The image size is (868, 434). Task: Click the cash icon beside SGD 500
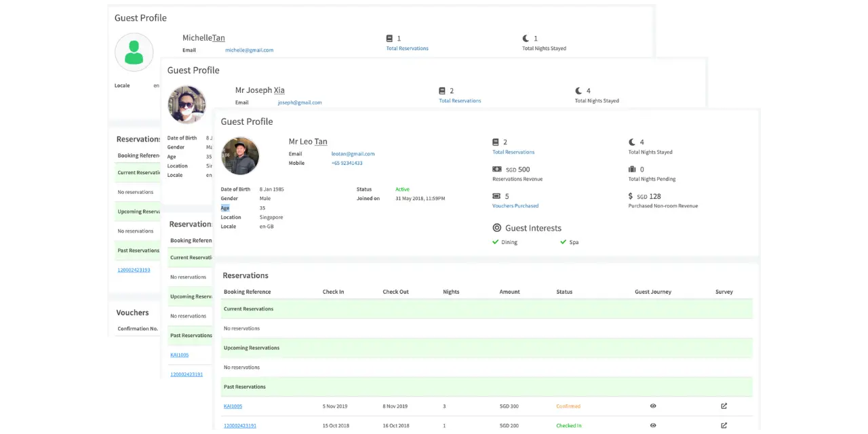tap(497, 170)
